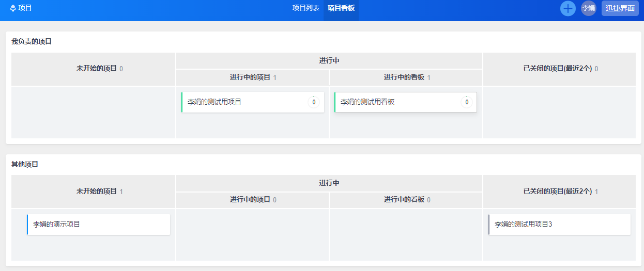Screen dimensions: 644x271
Task: Click 未开始的项目 1 column header
Action: point(94,192)
